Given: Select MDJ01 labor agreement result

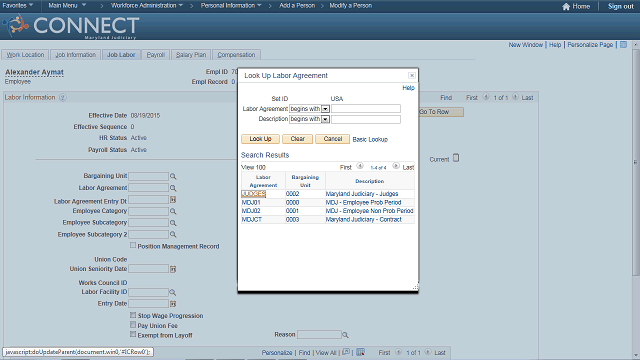Looking at the screenshot, I should 251,202.
